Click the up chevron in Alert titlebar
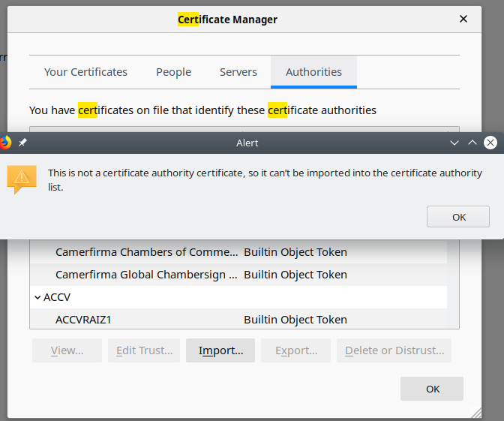Screen dimensions: 504x421 point(472,143)
